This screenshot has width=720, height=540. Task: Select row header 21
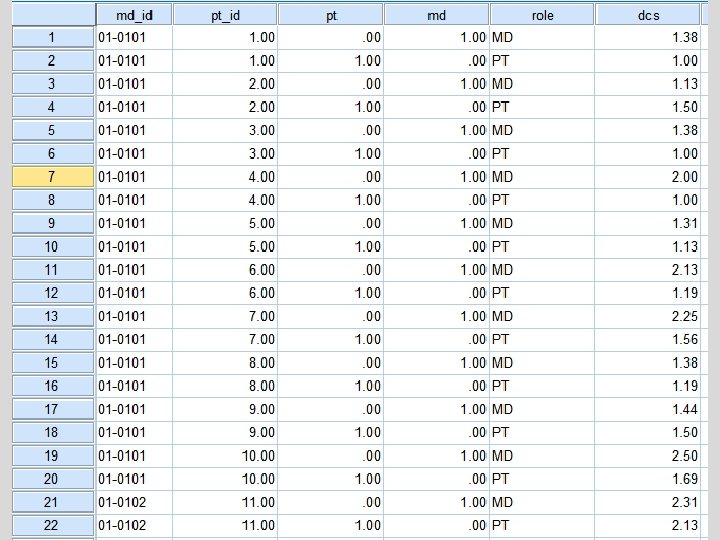tap(53, 502)
